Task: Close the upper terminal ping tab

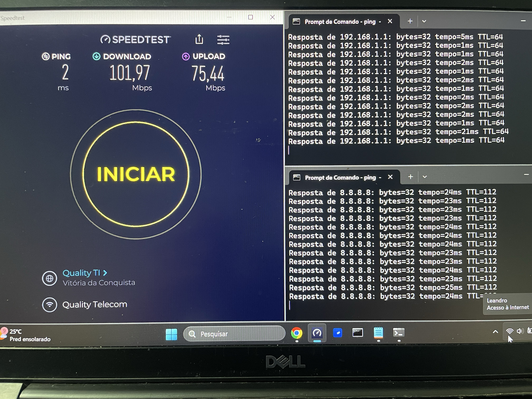Action: point(390,21)
